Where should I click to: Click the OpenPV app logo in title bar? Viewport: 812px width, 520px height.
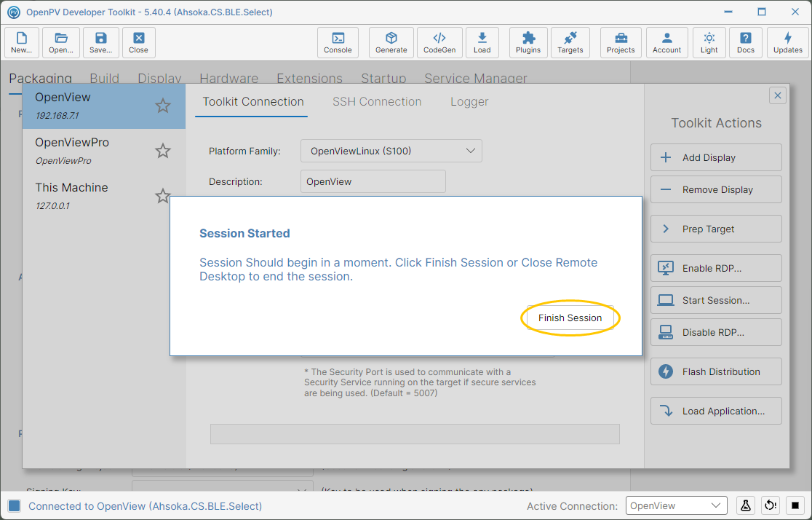14,12
